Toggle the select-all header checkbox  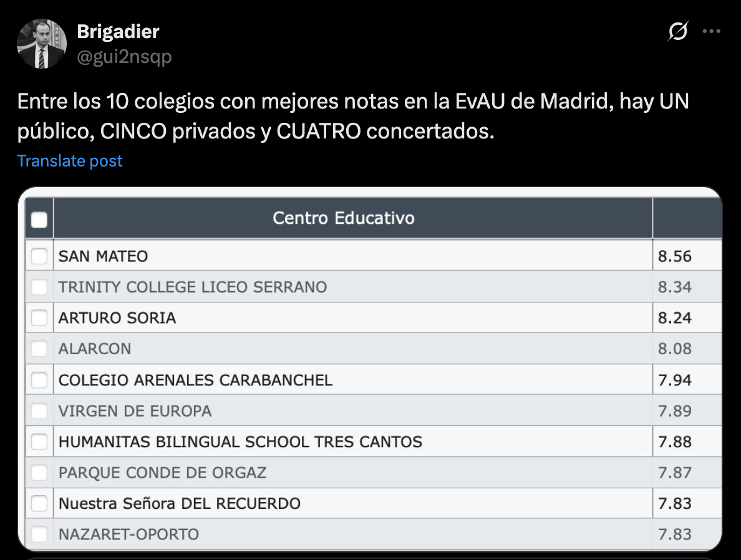[39, 220]
